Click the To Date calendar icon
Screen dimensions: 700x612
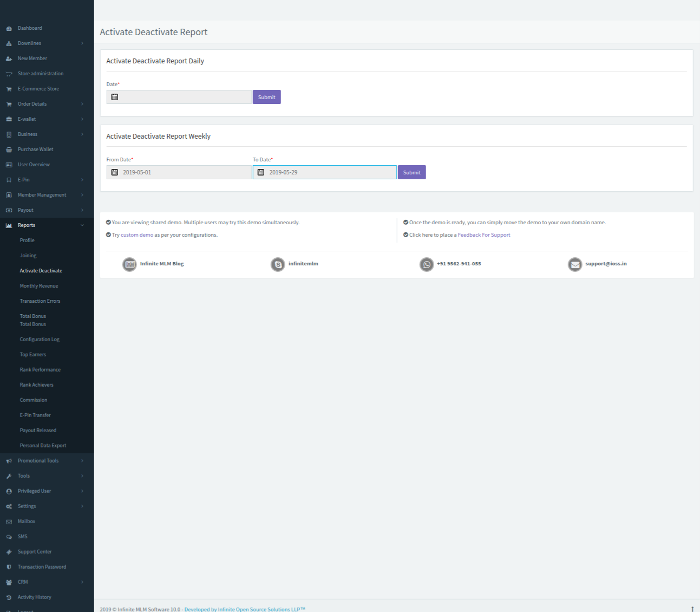tap(261, 172)
